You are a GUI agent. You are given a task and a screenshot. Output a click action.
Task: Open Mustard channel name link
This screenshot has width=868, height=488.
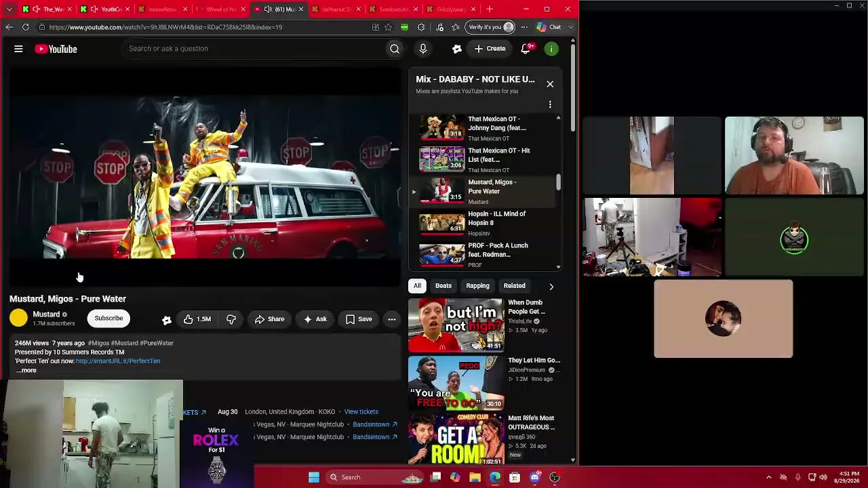46,314
